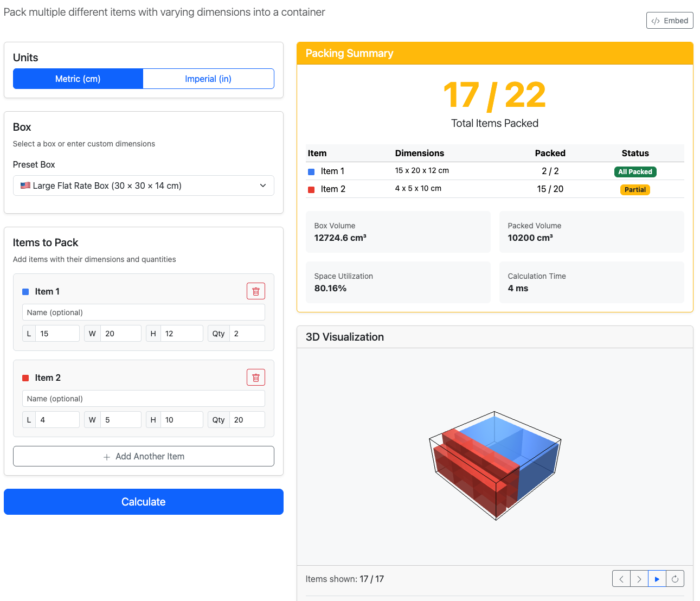Click Item 1 length field showing 15
The width and height of the screenshot is (700, 601).
(57, 334)
